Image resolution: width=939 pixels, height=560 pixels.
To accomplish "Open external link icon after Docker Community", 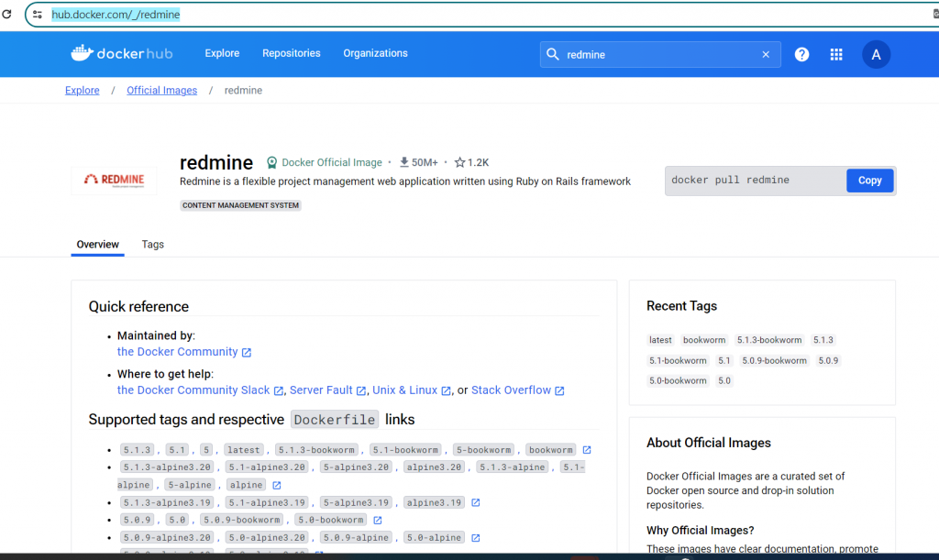I will click(246, 352).
